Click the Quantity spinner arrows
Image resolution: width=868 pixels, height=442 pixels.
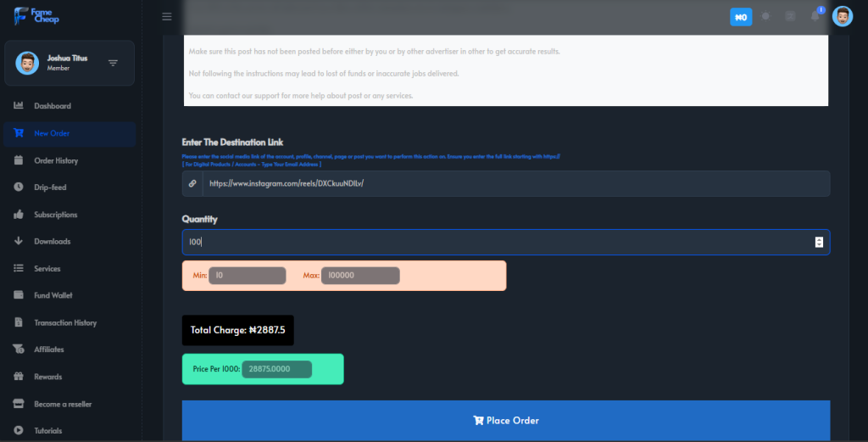pyautogui.click(x=819, y=242)
